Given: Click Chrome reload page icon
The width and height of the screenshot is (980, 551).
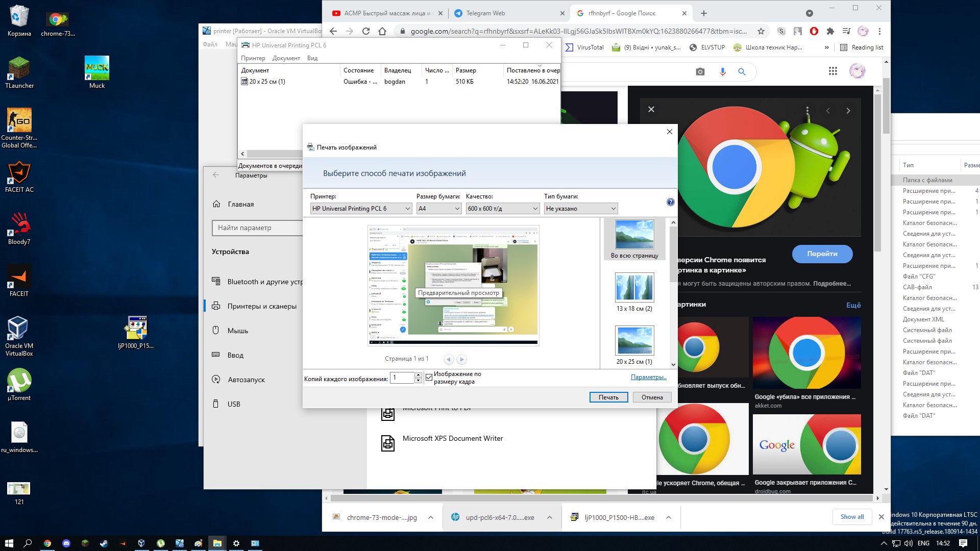Looking at the screenshot, I should [365, 31].
